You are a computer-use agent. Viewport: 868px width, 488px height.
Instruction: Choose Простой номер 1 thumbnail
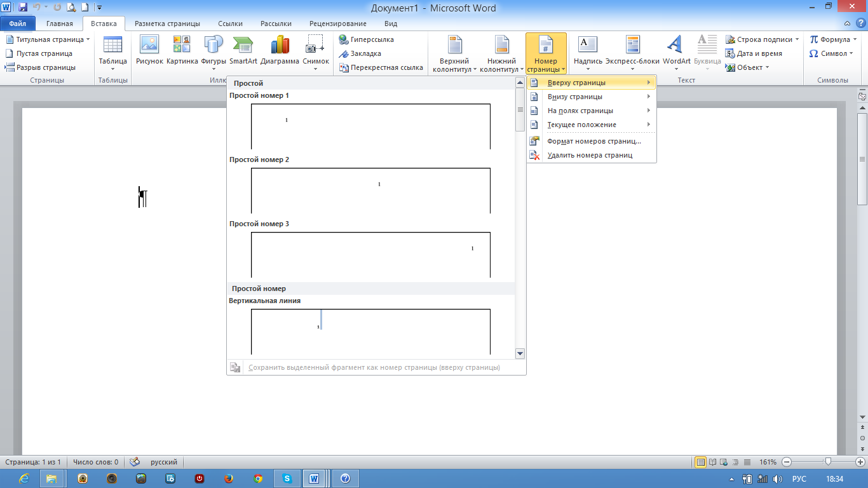[370, 126]
